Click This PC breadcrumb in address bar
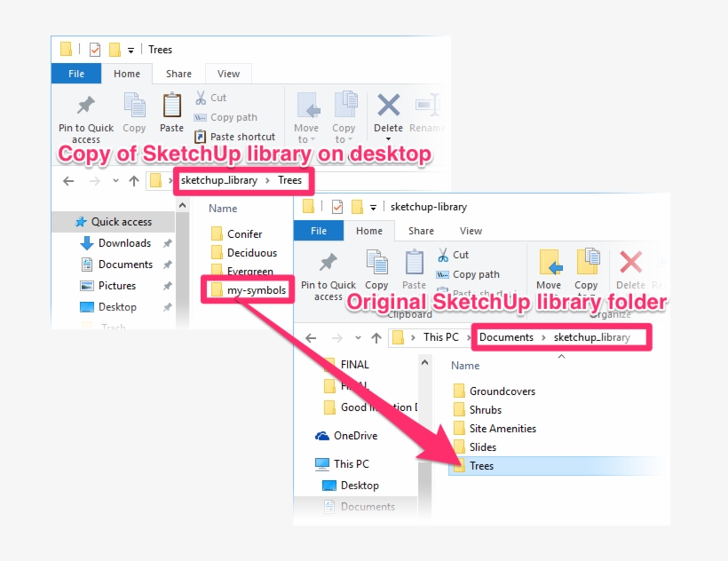Screen dimensions: 728x561 (441, 337)
